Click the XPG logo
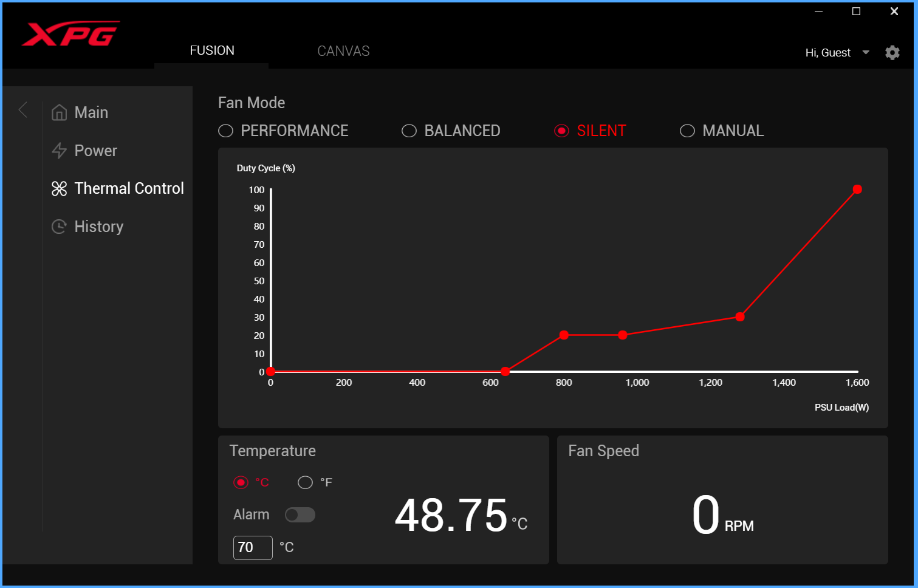918x588 pixels. 70,35
